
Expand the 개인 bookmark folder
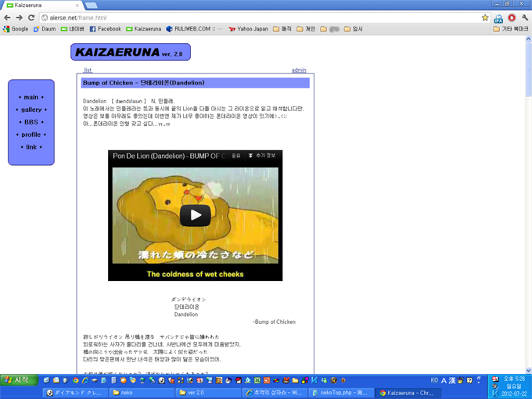tap(306, 29)
